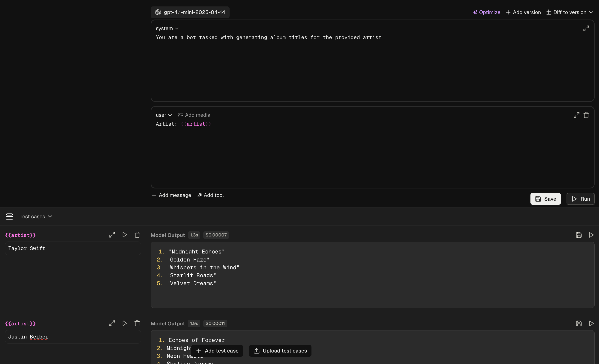Re-run the Justin Beiber model output
599x364 pixels.
[591, 324]
